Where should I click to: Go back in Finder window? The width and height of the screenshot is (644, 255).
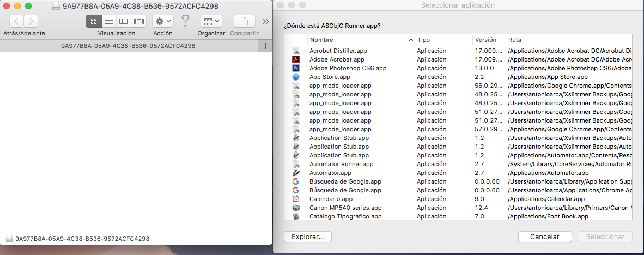click(x=16, y=21)
